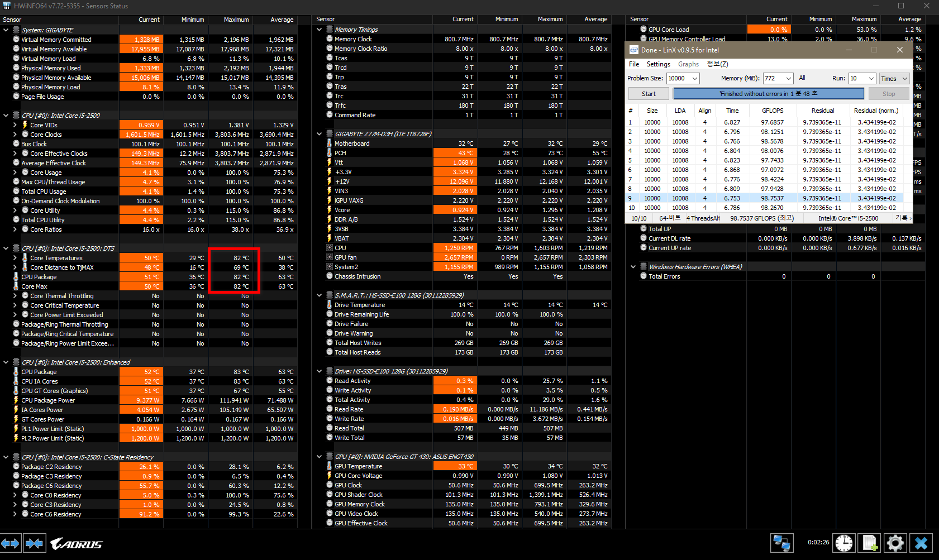This screenshot has height=560, width=939.
Task: Click the Virtual Memory Committed sensor icon
Action: point(16,40)
